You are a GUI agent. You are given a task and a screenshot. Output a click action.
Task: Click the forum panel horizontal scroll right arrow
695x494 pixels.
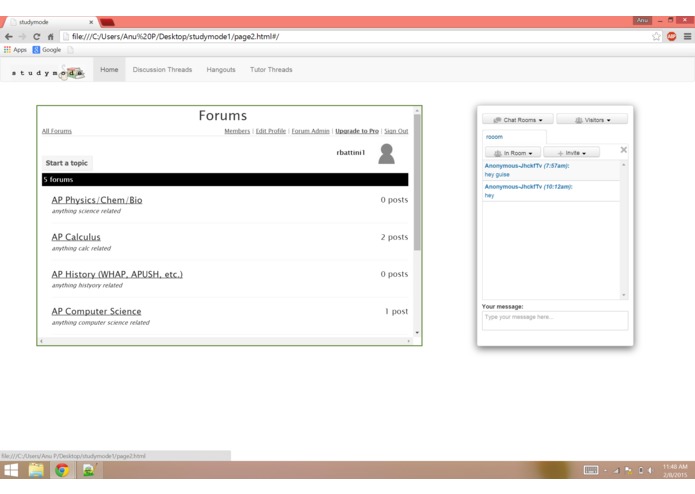tap(409, 341)
